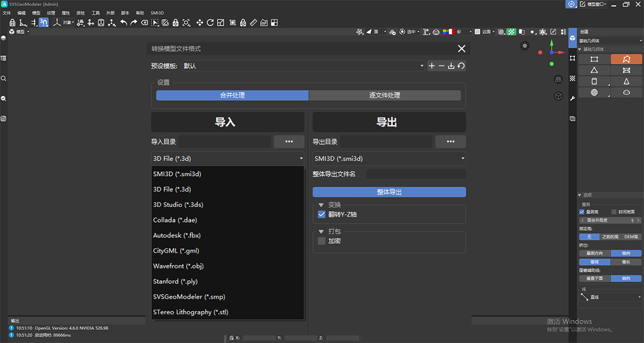
Task: Select the cone primitive shape
Action: pos(626,81)
